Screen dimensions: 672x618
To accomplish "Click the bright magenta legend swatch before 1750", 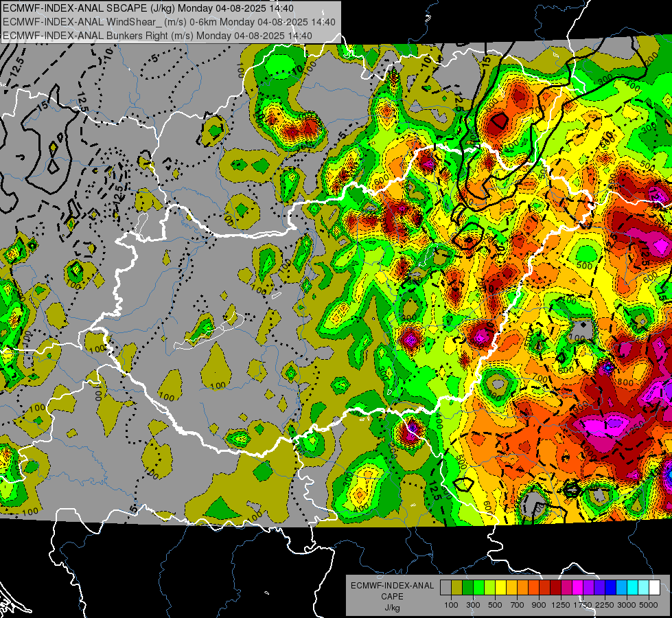I will coord(578,588).
